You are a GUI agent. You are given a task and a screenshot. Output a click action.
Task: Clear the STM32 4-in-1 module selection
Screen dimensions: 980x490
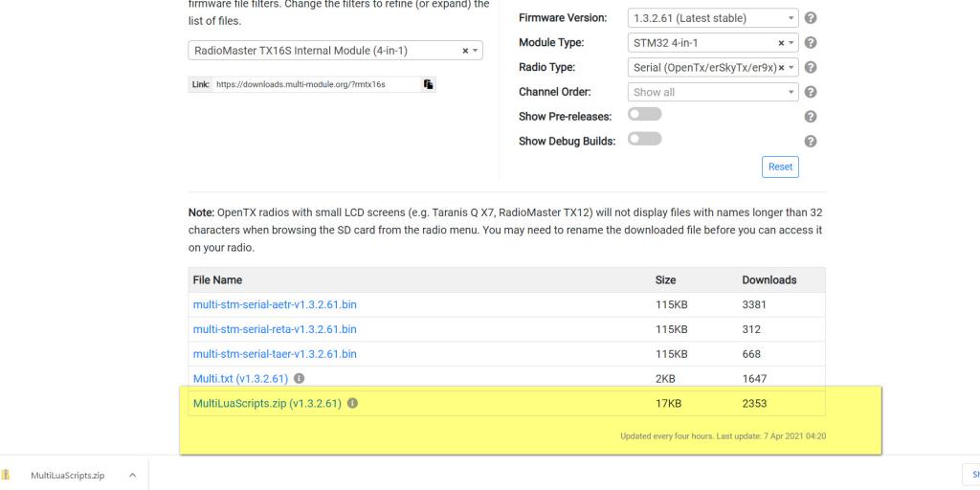tap(781, 43)
